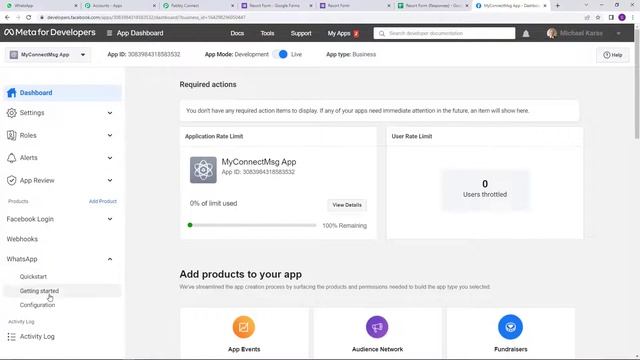This screenshot has width=640, height=360.
Task: Click the rate limit usage progress bar
Action: pos(252,225)
